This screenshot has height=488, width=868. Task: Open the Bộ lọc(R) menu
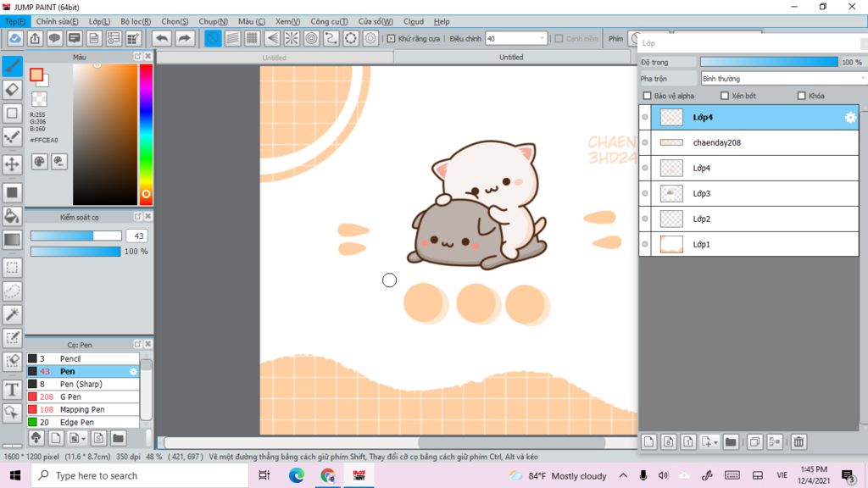136,21
